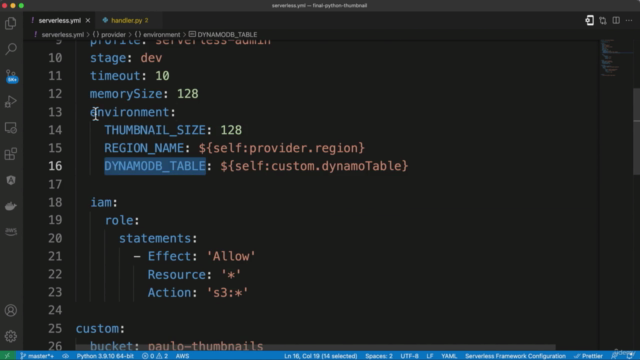Viewport: 640px width, 360px height.
Task: Open the Problems panel via errors and warnings count
Action: (155, 356)
